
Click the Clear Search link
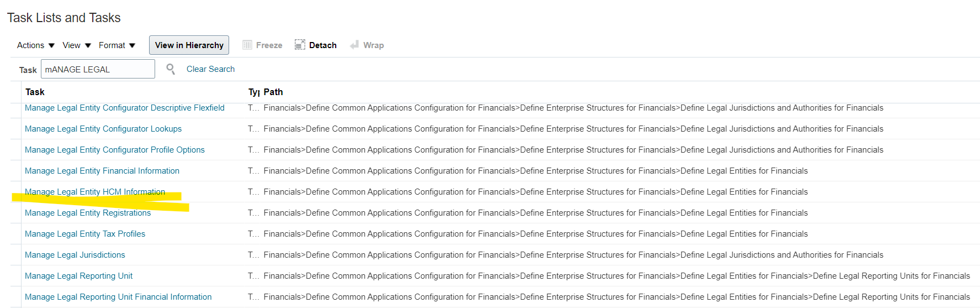tap(210, 69)
